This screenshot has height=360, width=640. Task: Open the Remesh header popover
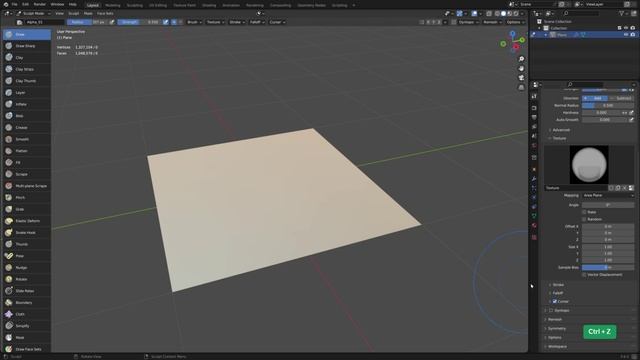pos(492,22)
